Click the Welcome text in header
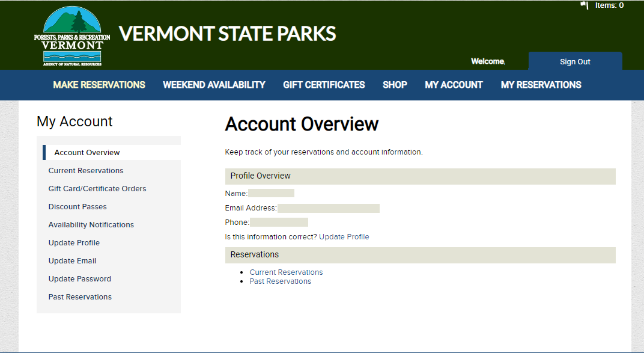Image resolution: width=644 pixels, height=353 pixels. pos(488,61)
